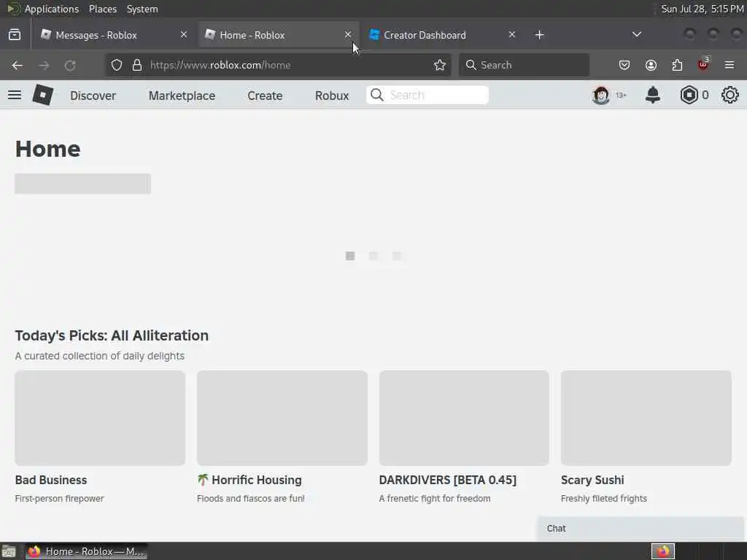Click the DARKDIVERS [BETA 0.45] title text
The height and width of the screenshot is (560, 747).
[448, 480]
